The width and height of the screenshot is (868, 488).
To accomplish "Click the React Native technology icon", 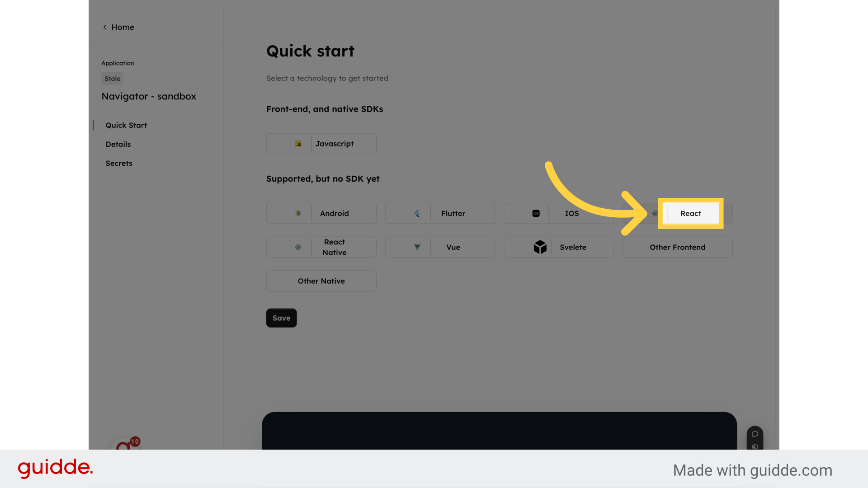I will click(297, 247).
